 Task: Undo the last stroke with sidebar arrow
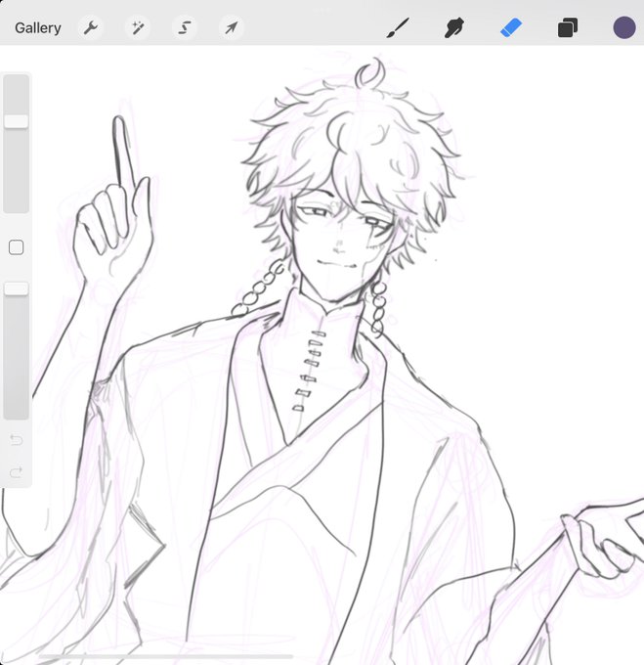click(x=16, y=440)
